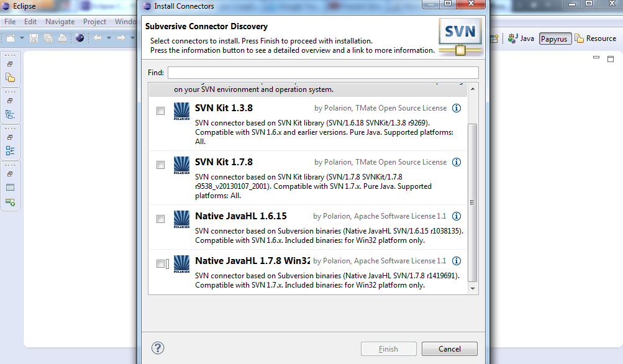Click the Finish button
Image resolution: width=623 pixels, height=364 pixels.
pos(388,349)
